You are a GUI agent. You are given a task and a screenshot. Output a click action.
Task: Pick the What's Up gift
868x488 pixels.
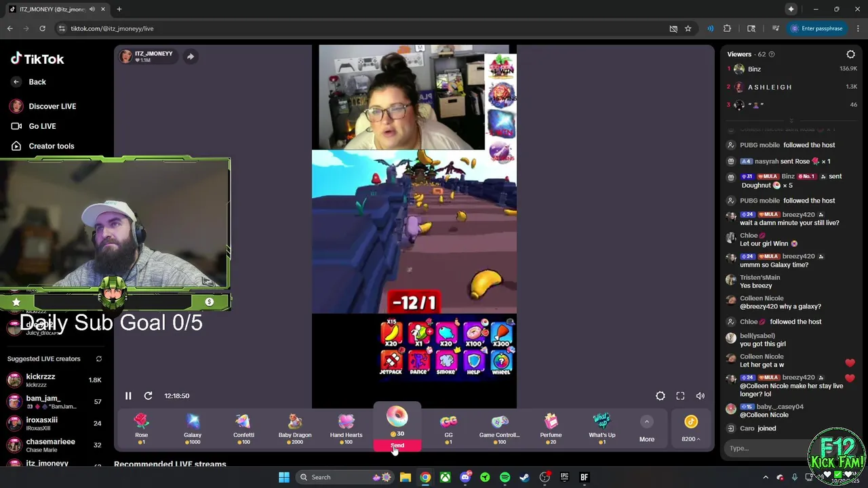tap(602, 428)
